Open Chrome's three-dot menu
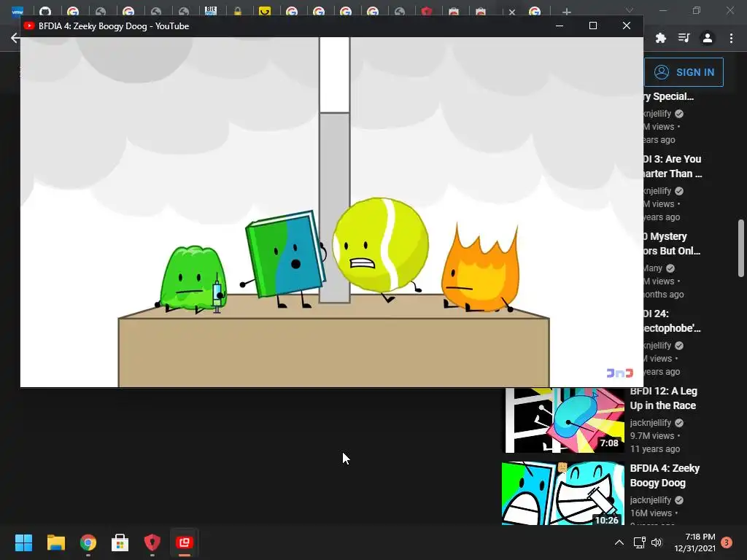Image resolution: width=747 pixels, height=560 pixels. point(731,38)
